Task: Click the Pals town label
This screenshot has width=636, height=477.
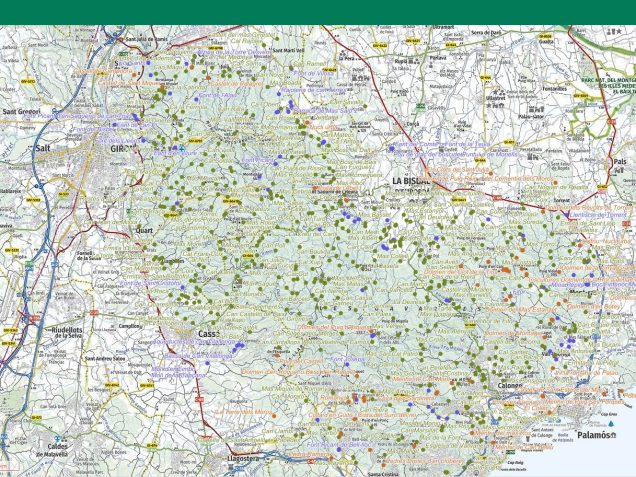Action: pos(619,160)
